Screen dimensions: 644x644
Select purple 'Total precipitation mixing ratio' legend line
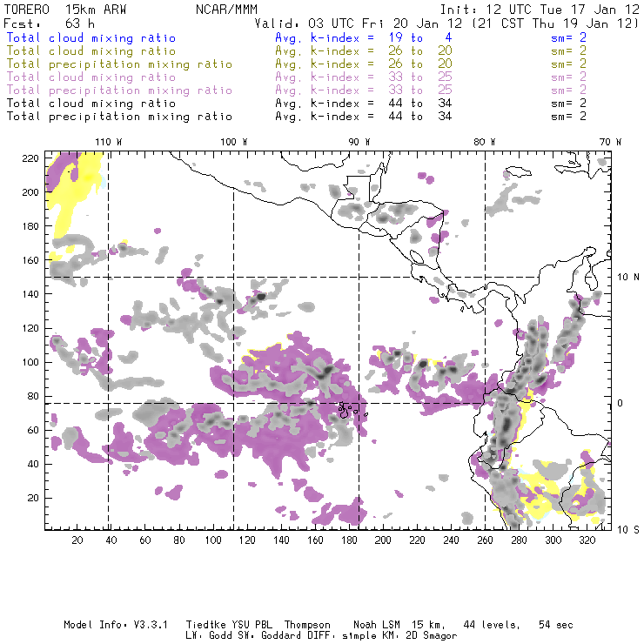tap(119, 91)
